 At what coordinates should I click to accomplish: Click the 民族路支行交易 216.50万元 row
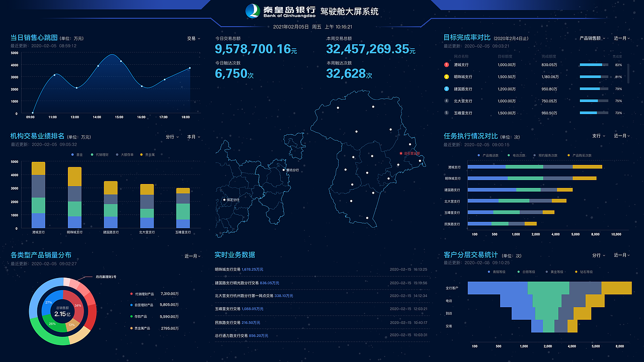tap(322, 322)
